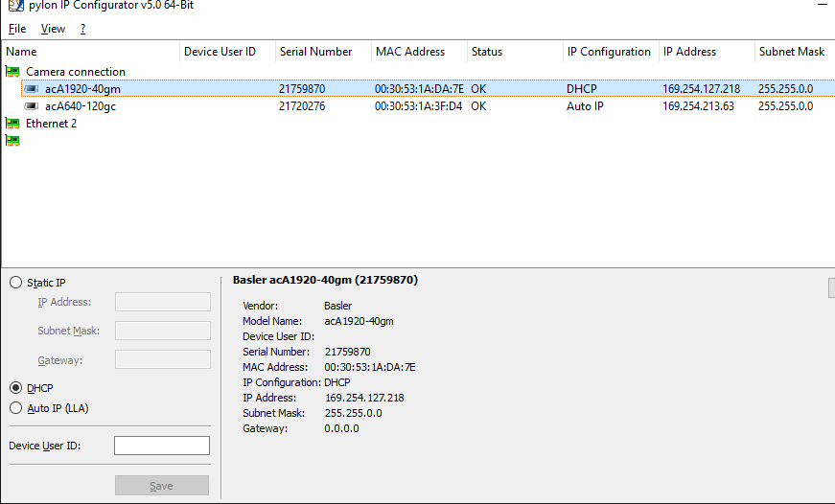835x504 pixels.
Task: Sort by the Device User ID column header
Action: [227, 52]
